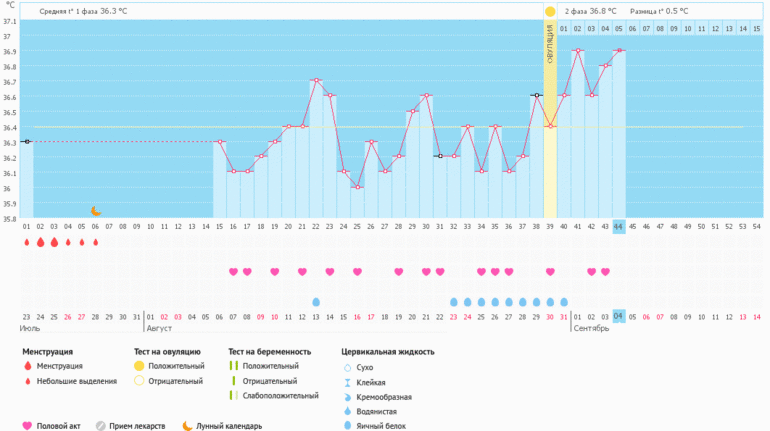Click the crescent moon on cycle day 06

click(x=96, y=211)
